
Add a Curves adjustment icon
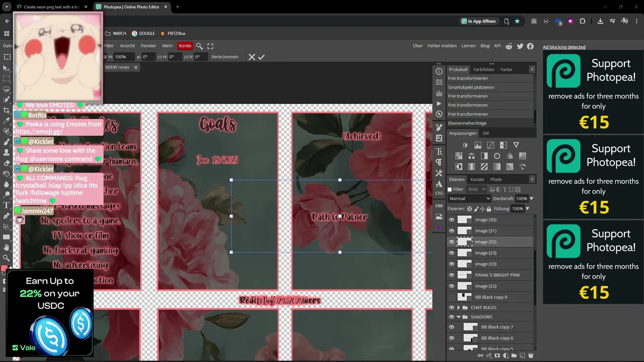pos(491,145)
